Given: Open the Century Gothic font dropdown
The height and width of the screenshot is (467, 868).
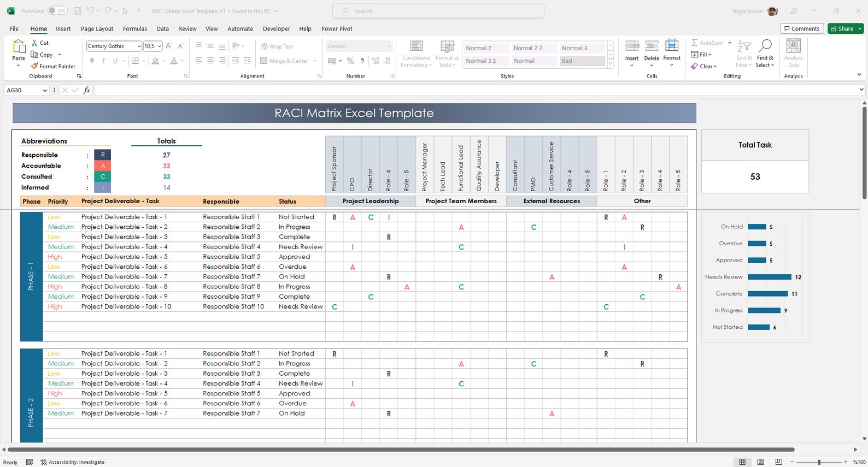Looking at the screenshot, I should [x=139, y=46].
